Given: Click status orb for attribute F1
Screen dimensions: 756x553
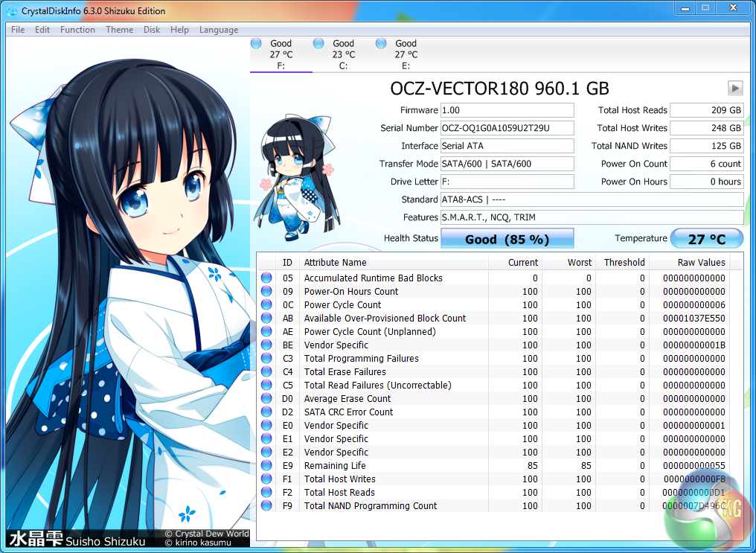Looking at the screenshot, I should click(266, 479).
